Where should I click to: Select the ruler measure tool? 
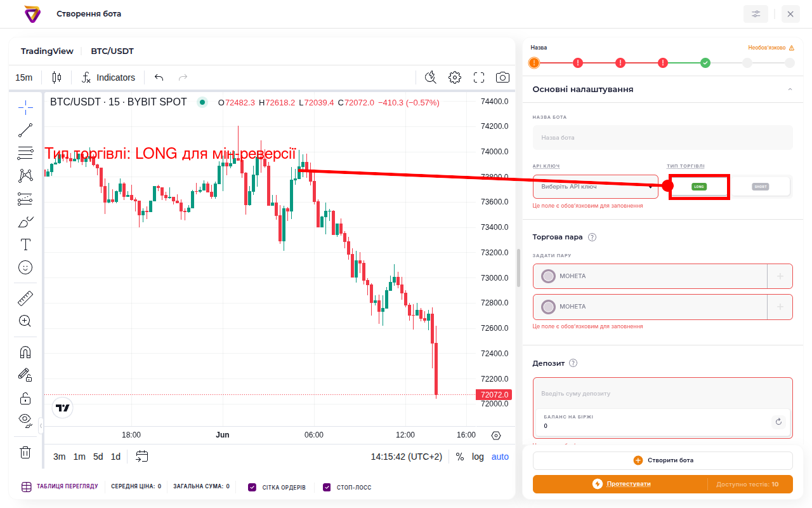[25, 298]
